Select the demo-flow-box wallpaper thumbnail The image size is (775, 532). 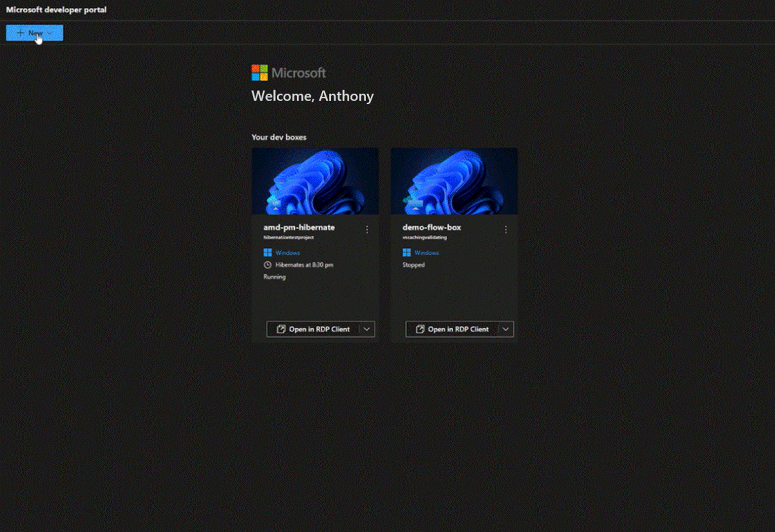(x=454, y=181)
